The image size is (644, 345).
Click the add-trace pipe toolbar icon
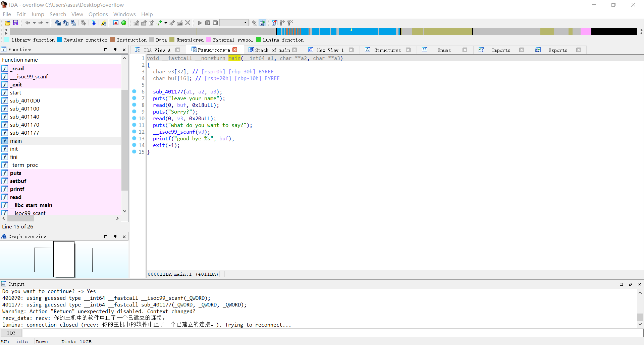point(282,23)
